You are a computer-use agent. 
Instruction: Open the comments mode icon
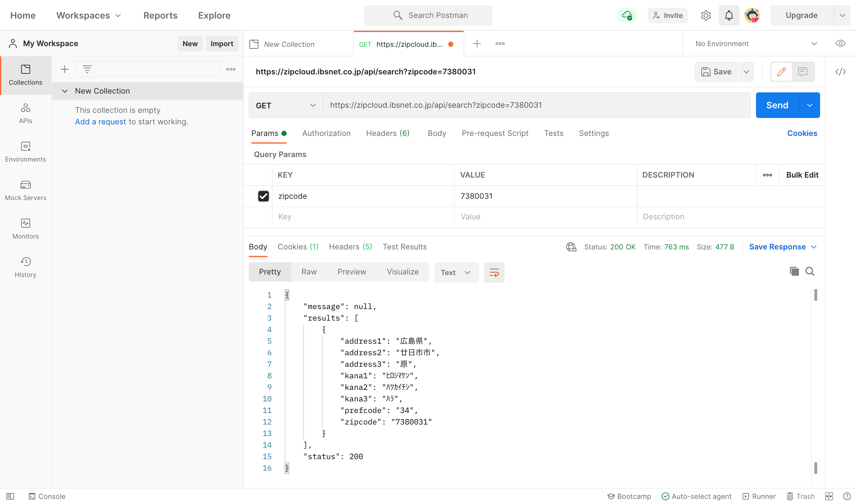click(x=803, y=72)
